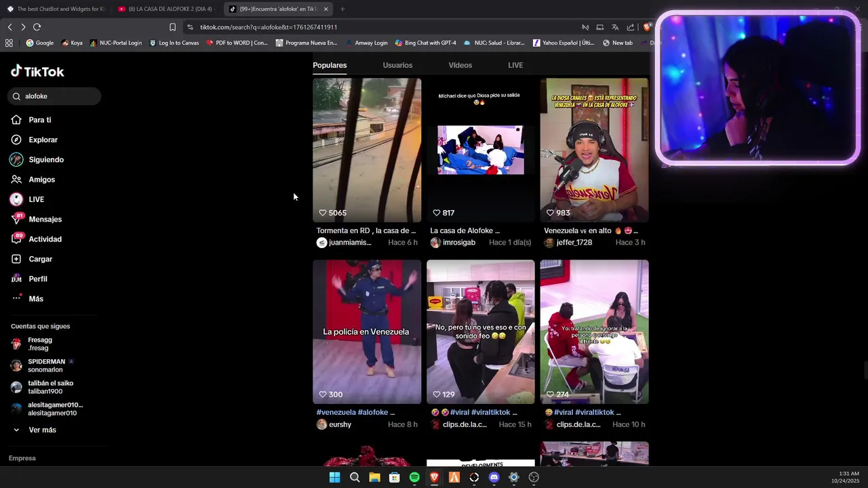The height and width of the screenshot is (488, 868).
Task: Expand followed accounts with Ver más
Action: (35, 430)
